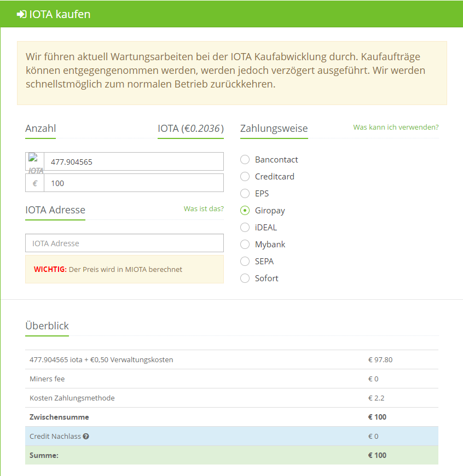Click the 'Credit Nachlass' label
This screenshot has height=476, width=463.
(x=55, y=436)
